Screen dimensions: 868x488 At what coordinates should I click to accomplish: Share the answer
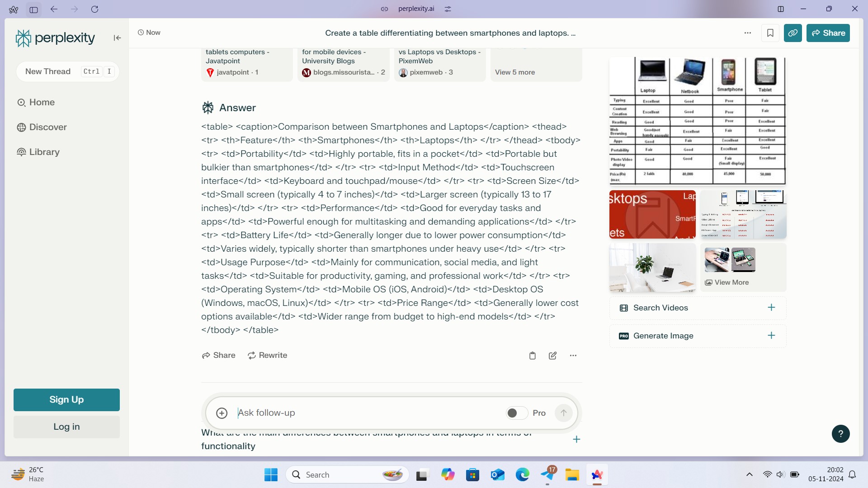[x=219, y=356]
